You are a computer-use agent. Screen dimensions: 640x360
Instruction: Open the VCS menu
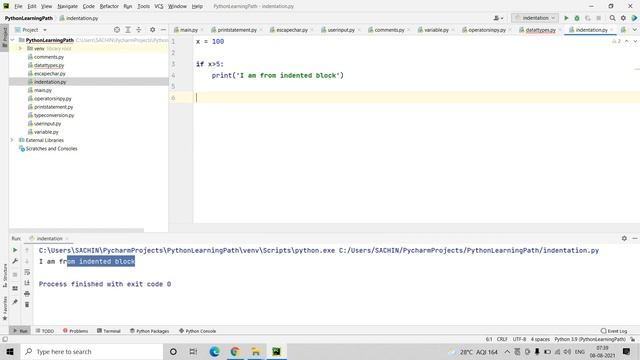[159, 6]
